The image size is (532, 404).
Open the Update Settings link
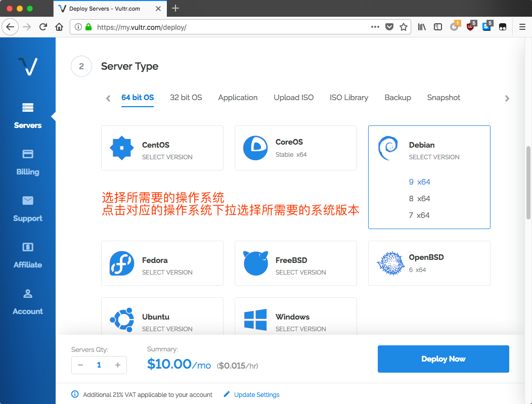pyautogui.click(x=256, y=394)
